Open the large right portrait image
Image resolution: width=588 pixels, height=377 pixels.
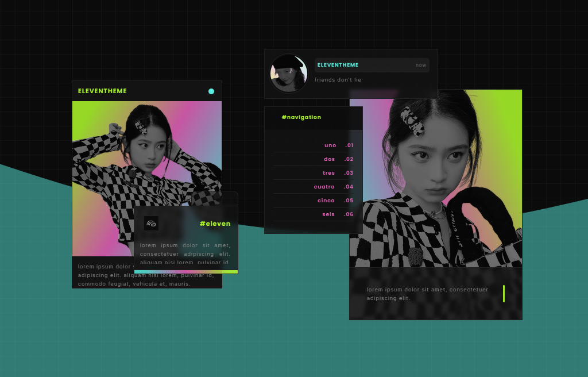point(436,178)
